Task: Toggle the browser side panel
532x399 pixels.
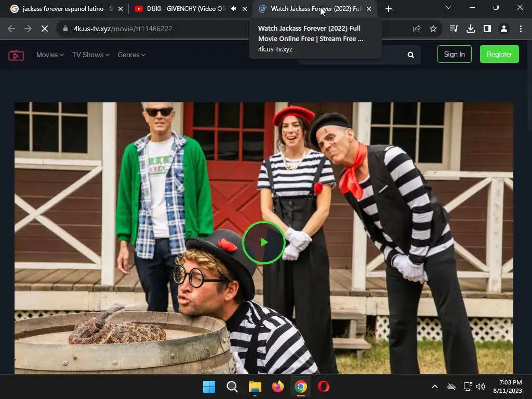Action: 487,29
